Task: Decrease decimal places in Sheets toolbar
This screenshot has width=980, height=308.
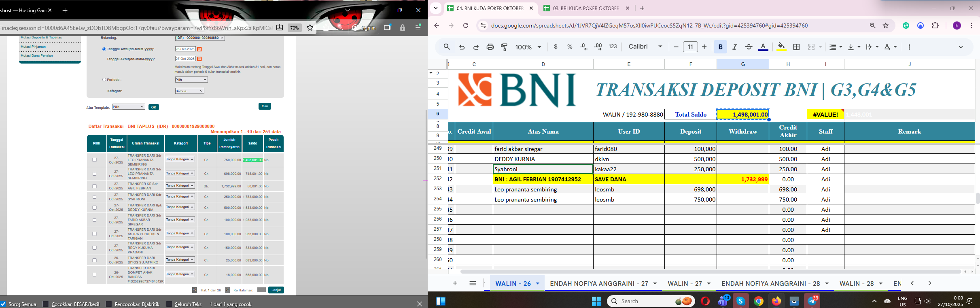Action: click(584, 47)
